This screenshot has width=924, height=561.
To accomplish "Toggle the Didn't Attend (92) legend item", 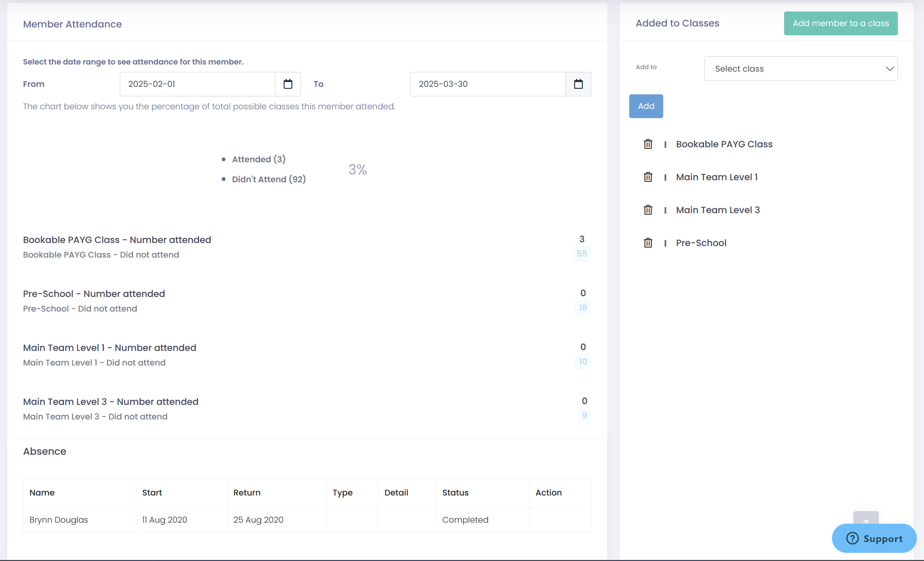I will 269,179.
